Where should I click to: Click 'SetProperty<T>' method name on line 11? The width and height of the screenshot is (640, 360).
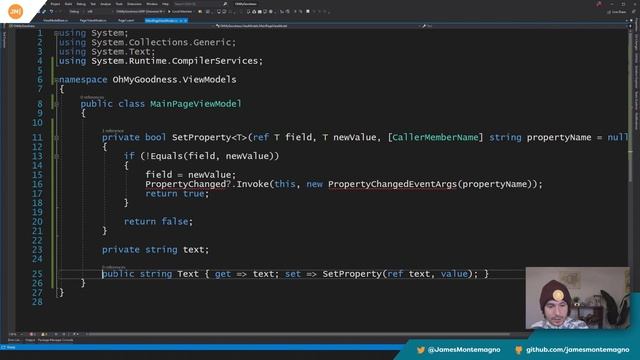click(209, 138)
